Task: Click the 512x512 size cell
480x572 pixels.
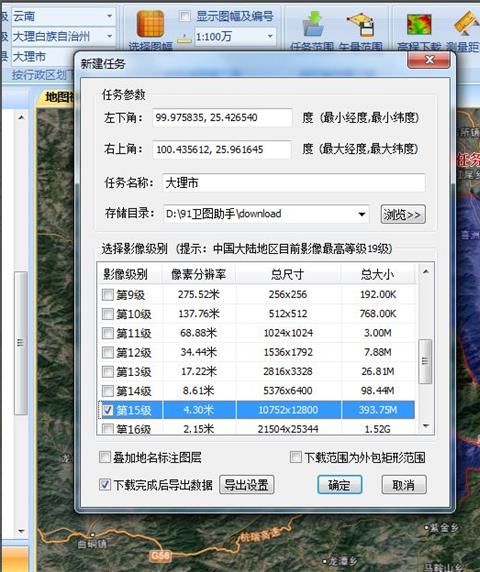Action: coord(288,314)
